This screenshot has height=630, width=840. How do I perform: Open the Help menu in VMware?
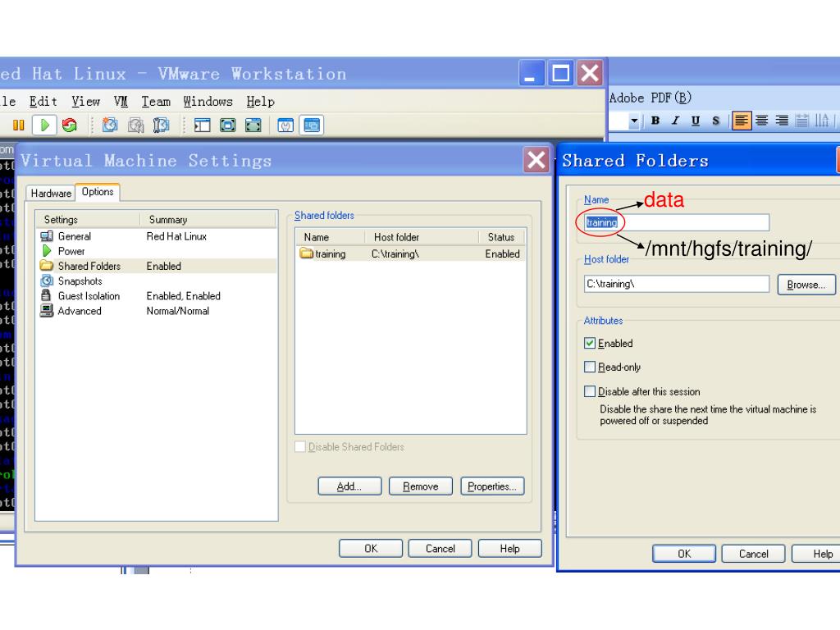[x=260, y=101]
